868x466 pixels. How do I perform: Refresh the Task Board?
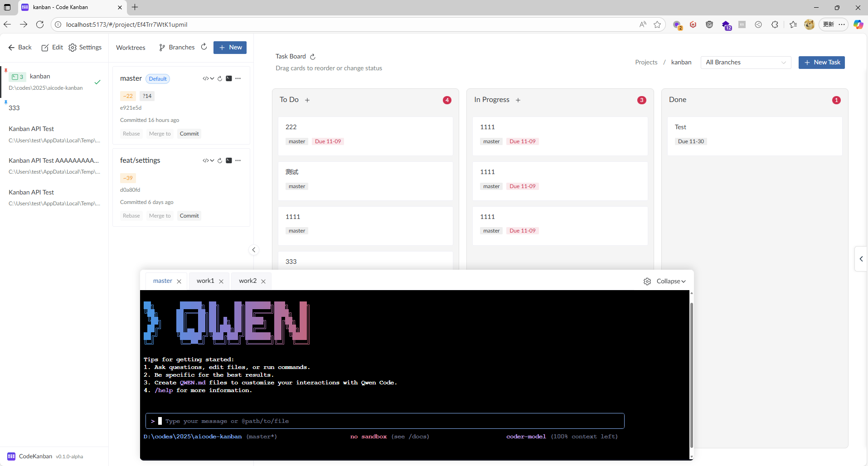tap(313, 57)
